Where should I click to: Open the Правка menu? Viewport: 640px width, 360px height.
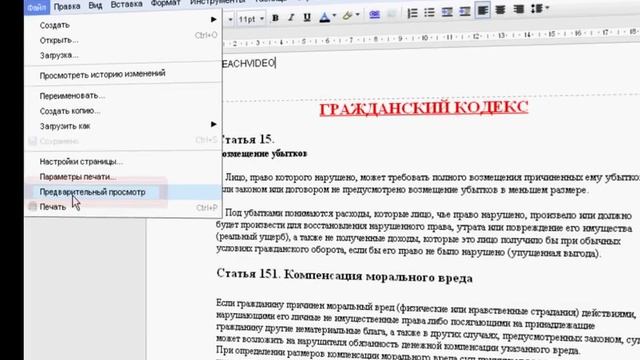click(67, 7)
